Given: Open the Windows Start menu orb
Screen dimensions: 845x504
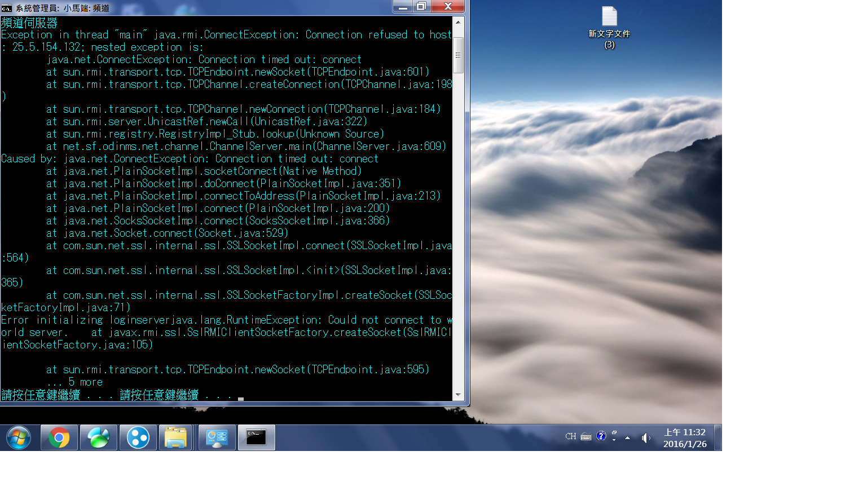Looking at the screenshot, I should (19, 437).
